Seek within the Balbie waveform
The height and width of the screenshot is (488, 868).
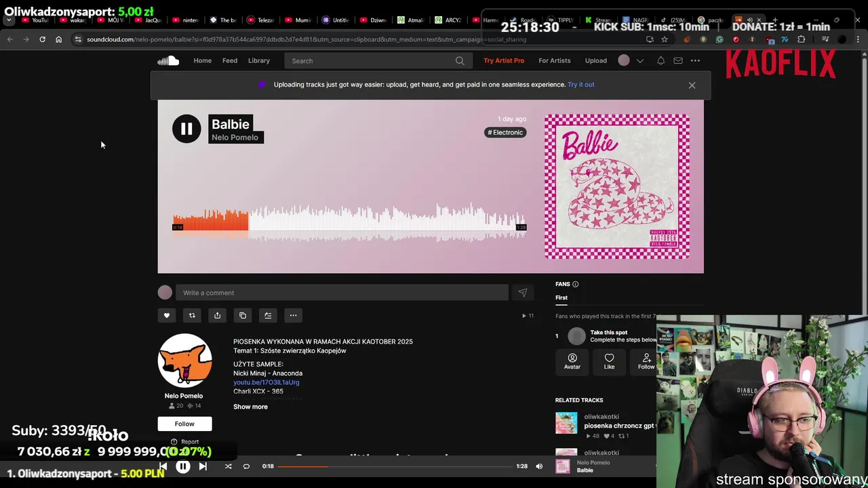pos(349,224)
